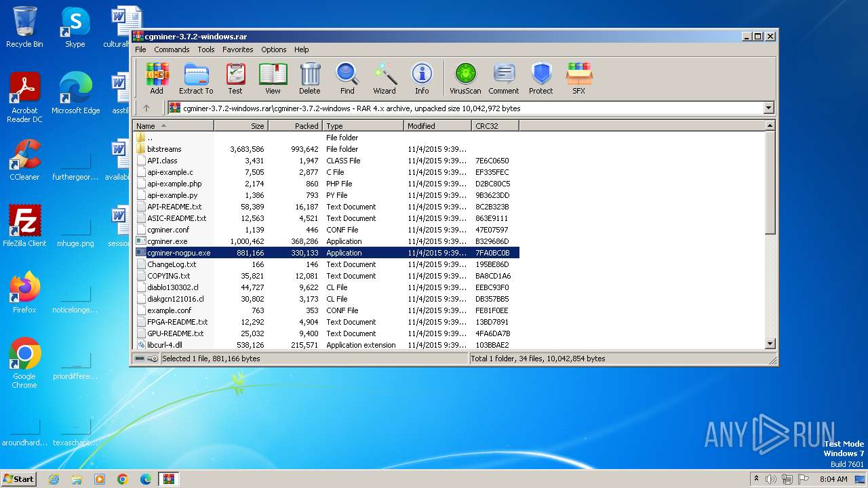Open Google Chrome desktop shortcut

pyautogui.click(x=24, y=363)
